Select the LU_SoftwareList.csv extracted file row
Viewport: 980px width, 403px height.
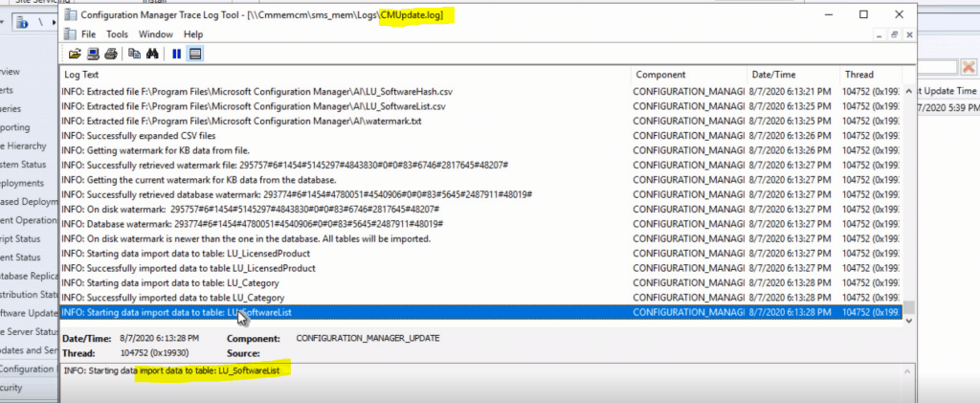480,106
